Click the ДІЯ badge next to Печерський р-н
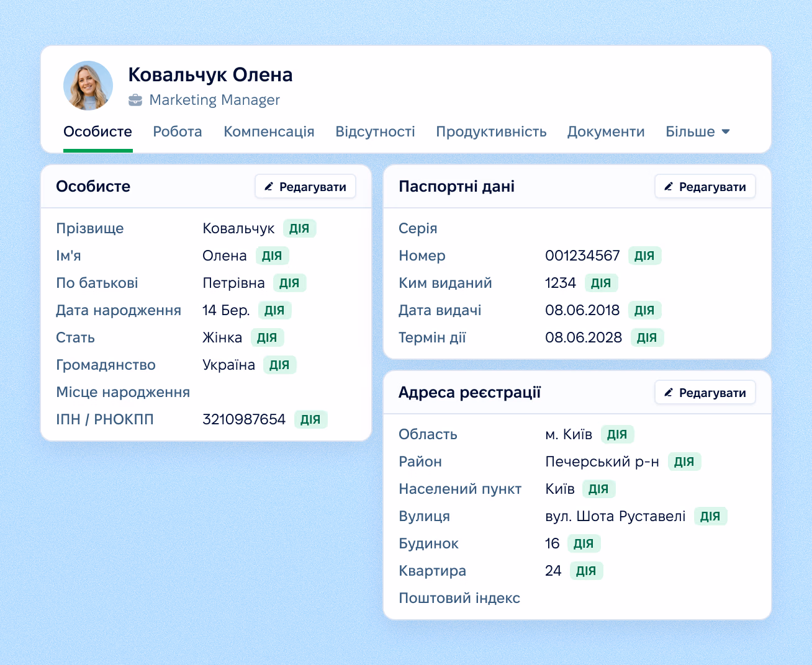Screen dimensions: 812x665 (x=685, y=462)
